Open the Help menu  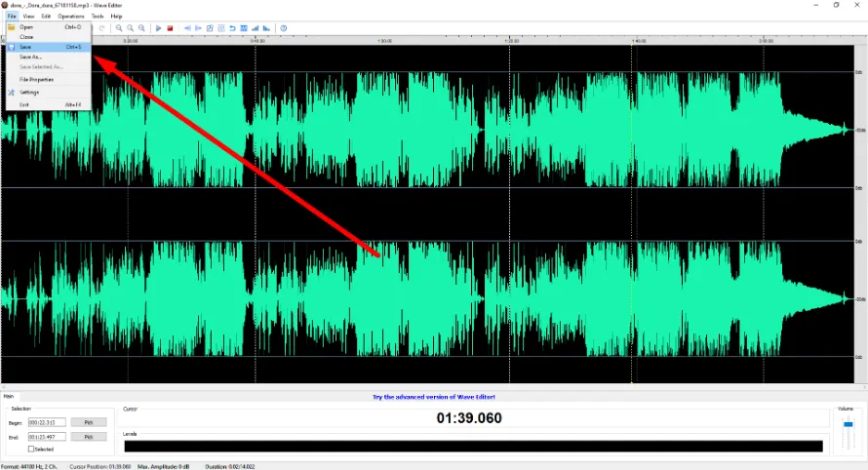point(116,16)
